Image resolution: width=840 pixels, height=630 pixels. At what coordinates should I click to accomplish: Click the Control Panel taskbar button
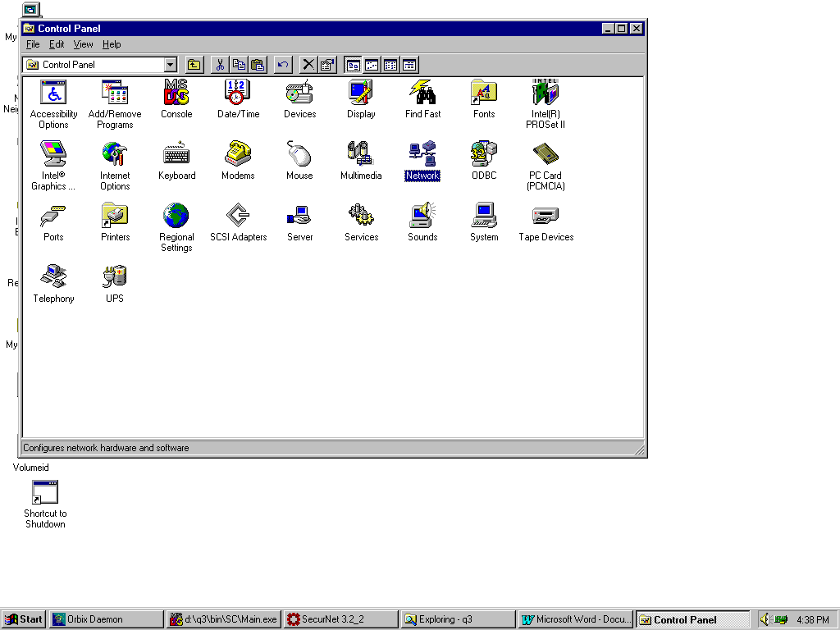(692, 619)
